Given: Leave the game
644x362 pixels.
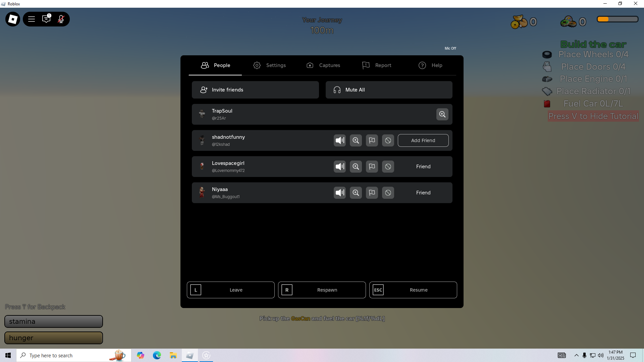Looking at the screenshot, I should point(231,290).
